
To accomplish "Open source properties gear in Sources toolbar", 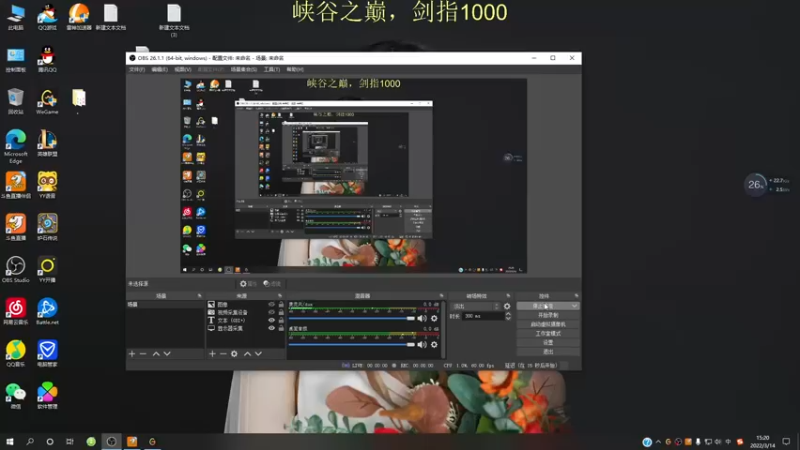I will 234,354.
